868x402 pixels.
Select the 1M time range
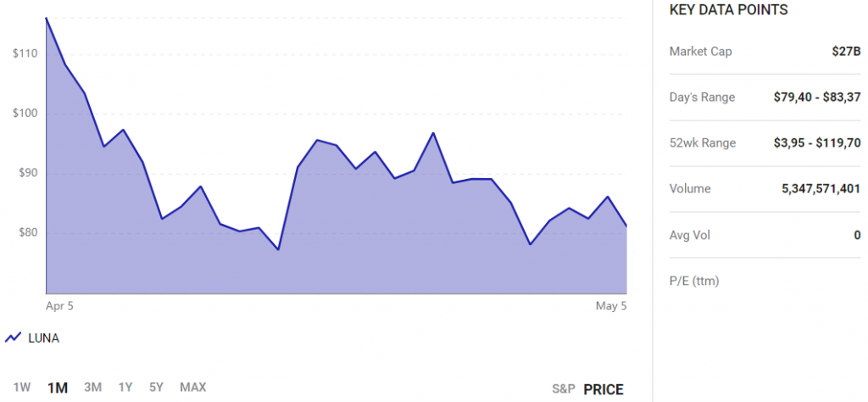click(x=58, y=388)
